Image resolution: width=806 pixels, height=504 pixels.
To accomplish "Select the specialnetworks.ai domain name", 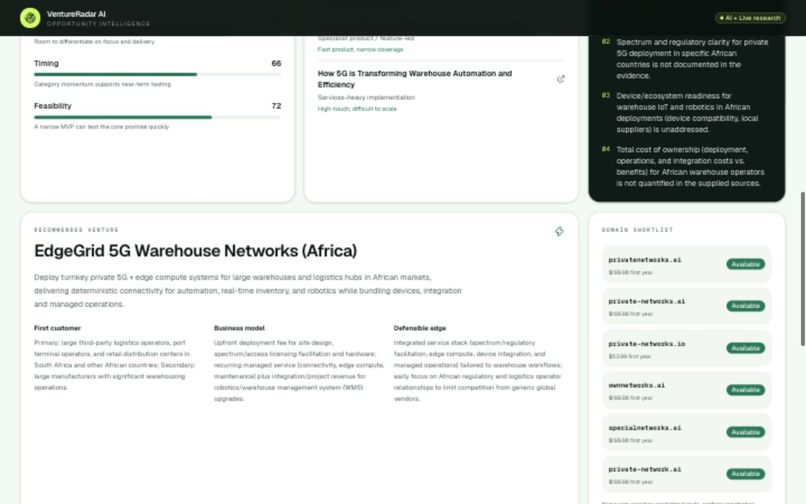I will point(645,428).
